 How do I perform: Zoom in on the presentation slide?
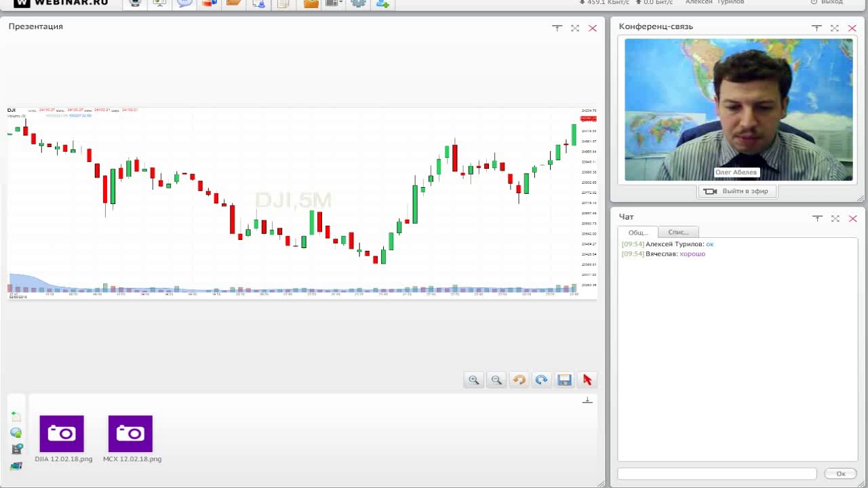click(474, 380)
